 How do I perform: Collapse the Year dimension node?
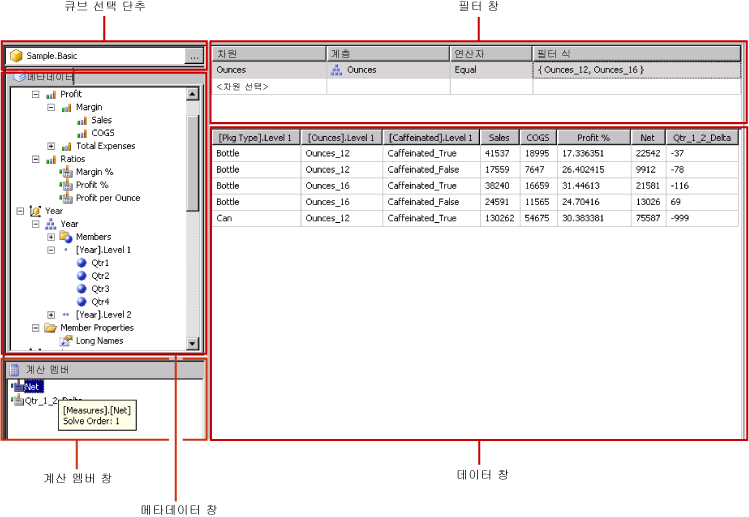coord(20,211)
